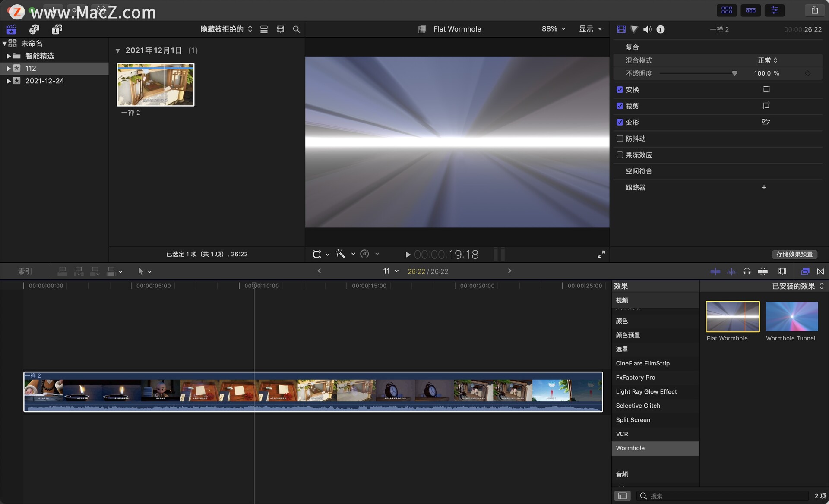The image size is (829, 504).
Task: Click the 存储效果预置 button
Action: pyautogui.click(x=794, y=254)
